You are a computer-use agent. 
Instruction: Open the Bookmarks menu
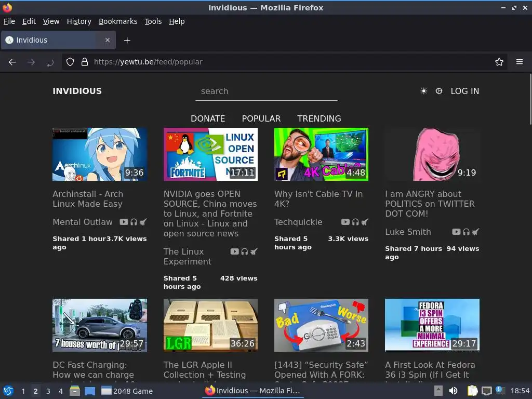(x=118, y=21)
